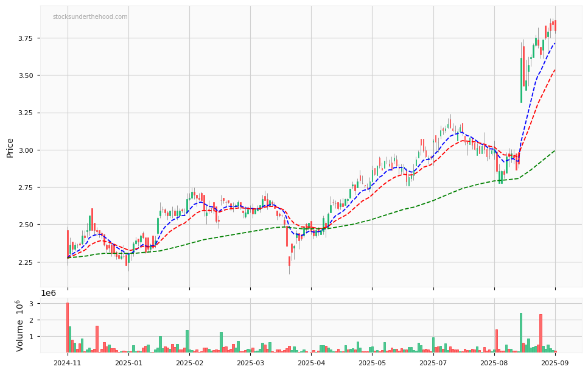Select the Price axis title

point(10,148)
